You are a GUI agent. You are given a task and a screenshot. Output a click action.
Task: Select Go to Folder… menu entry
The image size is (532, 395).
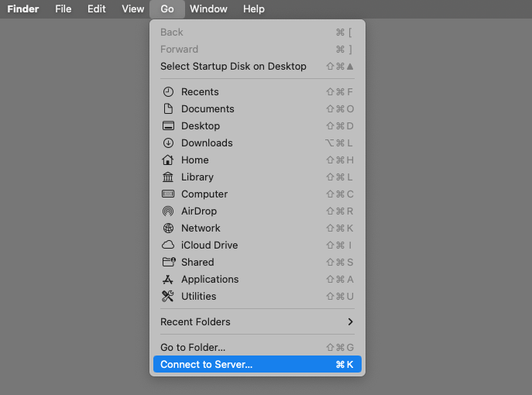pos(258,347)
